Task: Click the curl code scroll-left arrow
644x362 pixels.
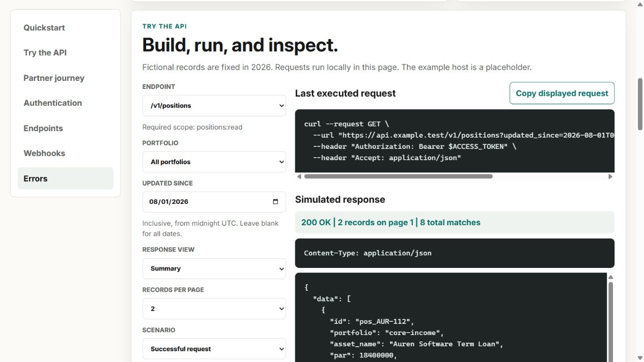Action: [x=299, y=176]
